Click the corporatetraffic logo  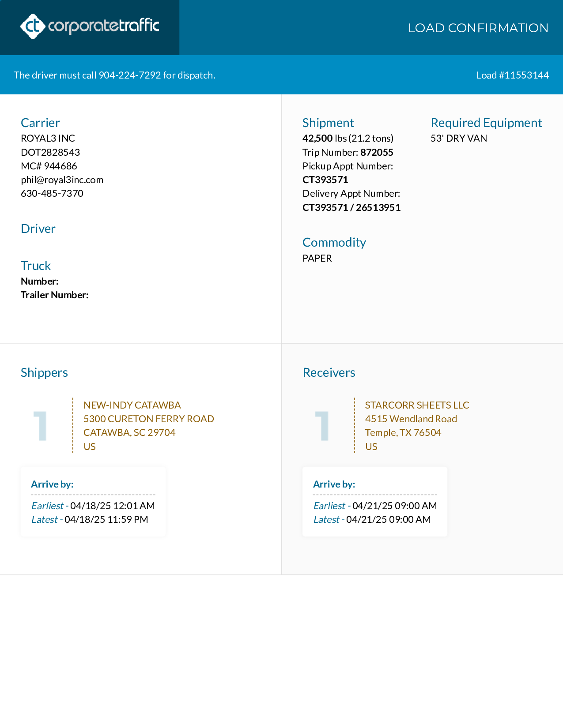(x=90, y=26)
